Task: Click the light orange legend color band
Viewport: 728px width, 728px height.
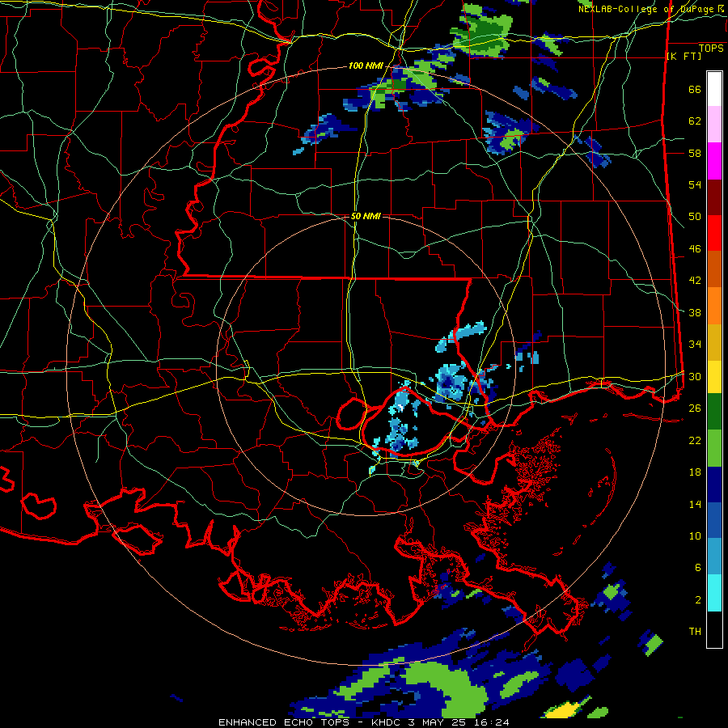Action: pos(714,306)
